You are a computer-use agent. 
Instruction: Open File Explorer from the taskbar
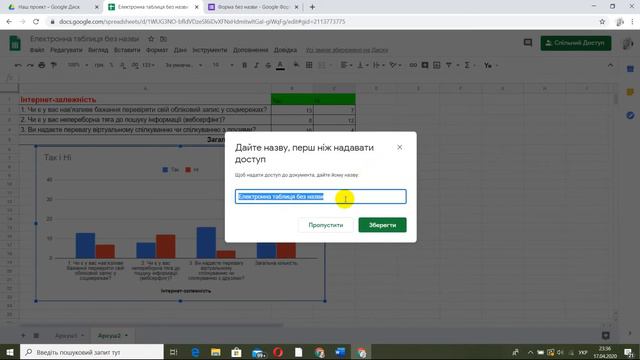[216, 352]
